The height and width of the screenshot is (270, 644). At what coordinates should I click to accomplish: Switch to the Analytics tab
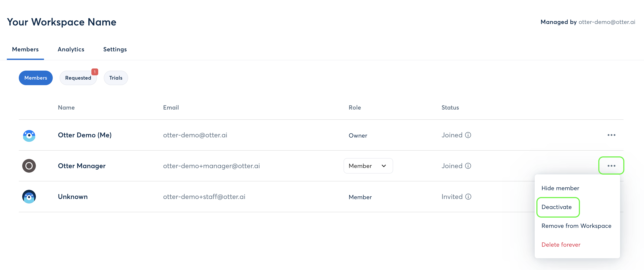pos(71,49)
